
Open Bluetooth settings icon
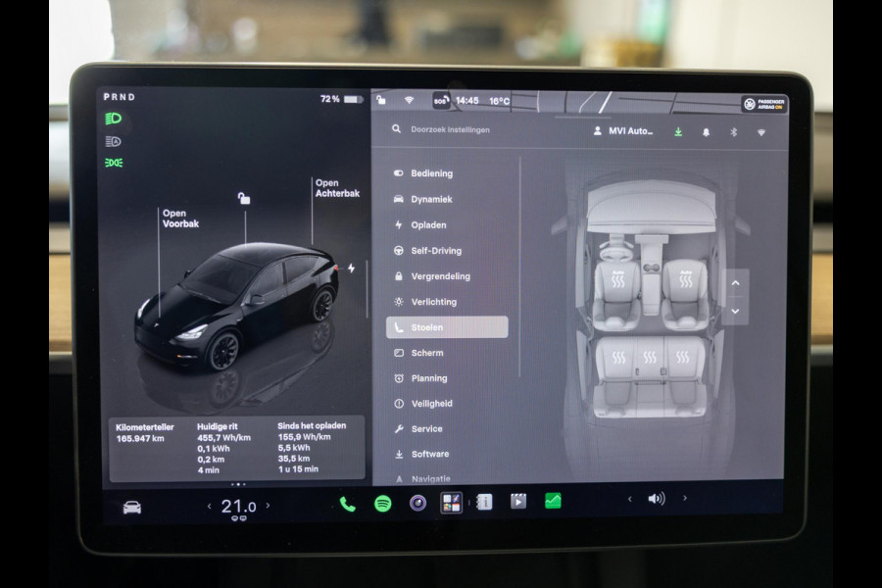(x=733, y=132)
